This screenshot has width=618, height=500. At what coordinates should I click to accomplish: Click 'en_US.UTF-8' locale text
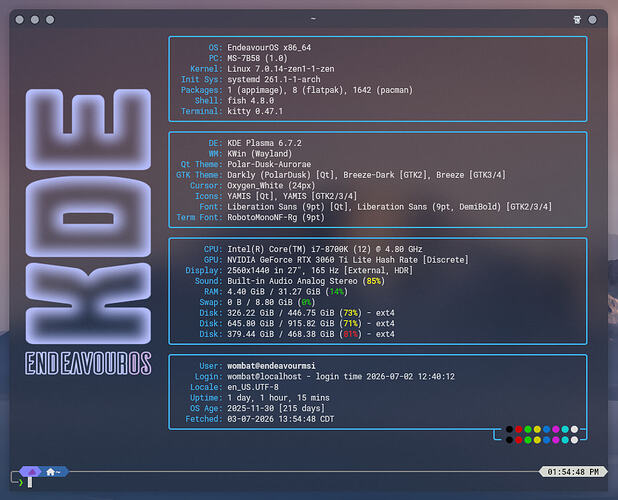[253, 387]
